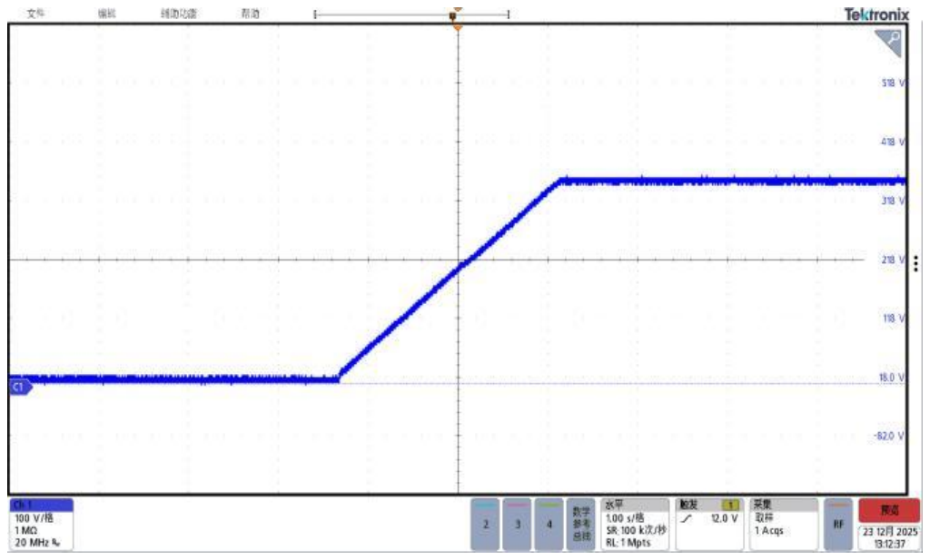Enable the RF channel button
The height and width of the screenshot is (560, 930).
click(x=838, y=525)
